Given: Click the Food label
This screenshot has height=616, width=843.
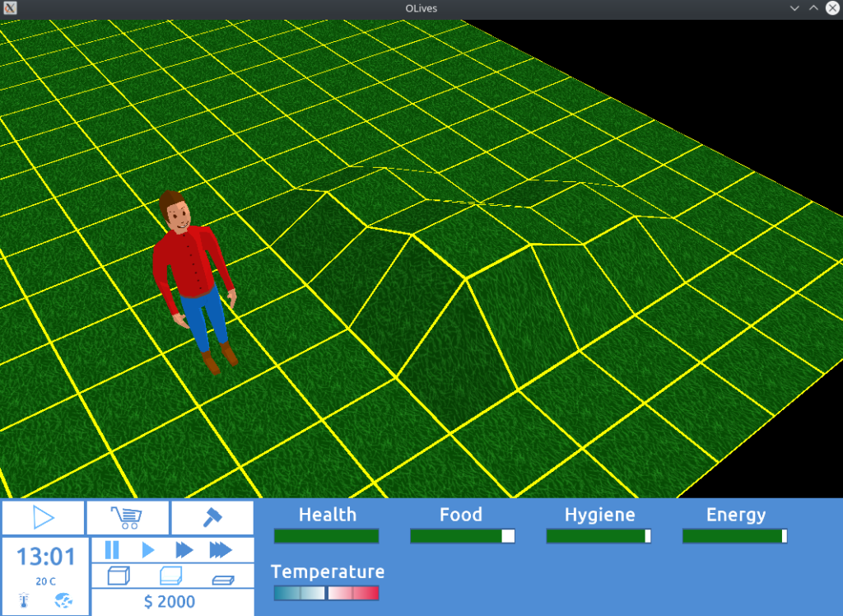Looking at the screenshot, I should coord(461,515).
